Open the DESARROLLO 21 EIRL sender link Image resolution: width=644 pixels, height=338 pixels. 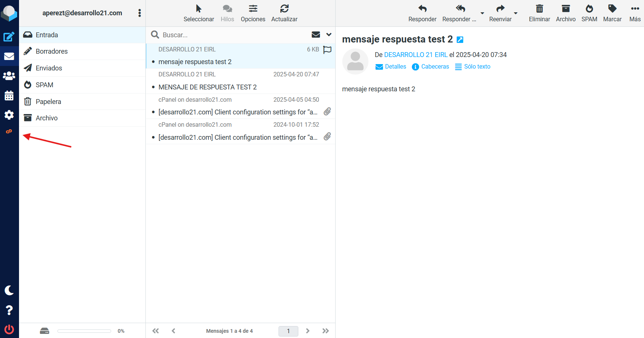[x=415, y=55]
